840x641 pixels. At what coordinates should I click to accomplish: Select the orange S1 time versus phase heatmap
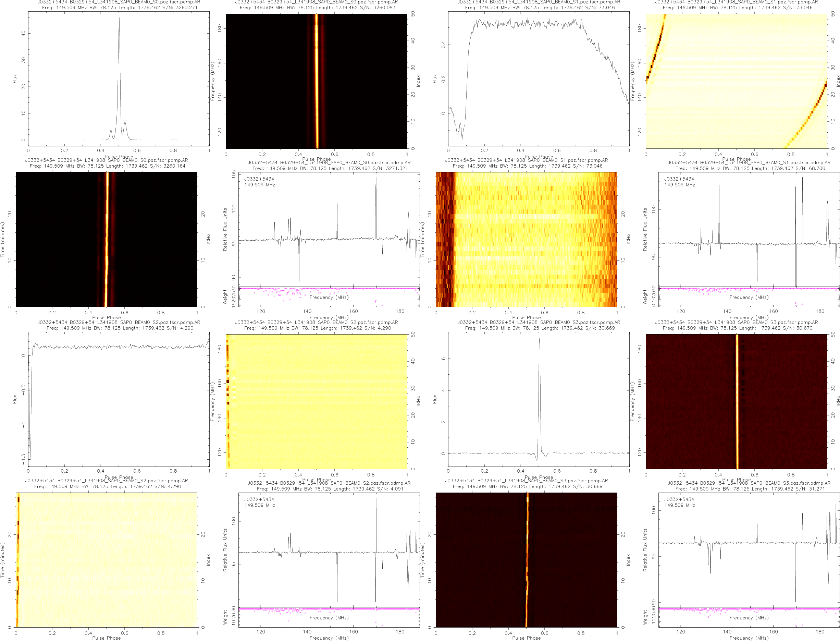(526, 239)
